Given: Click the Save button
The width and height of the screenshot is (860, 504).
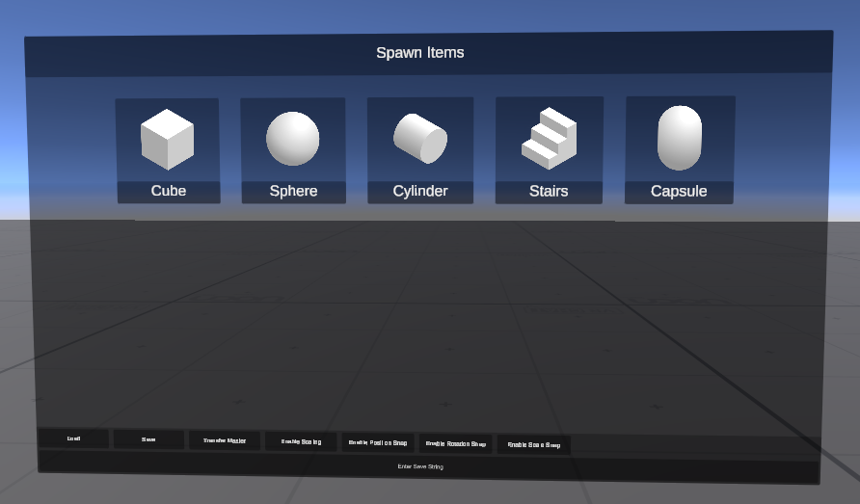Looking at the screenshot, I should (x=148, y=439).
